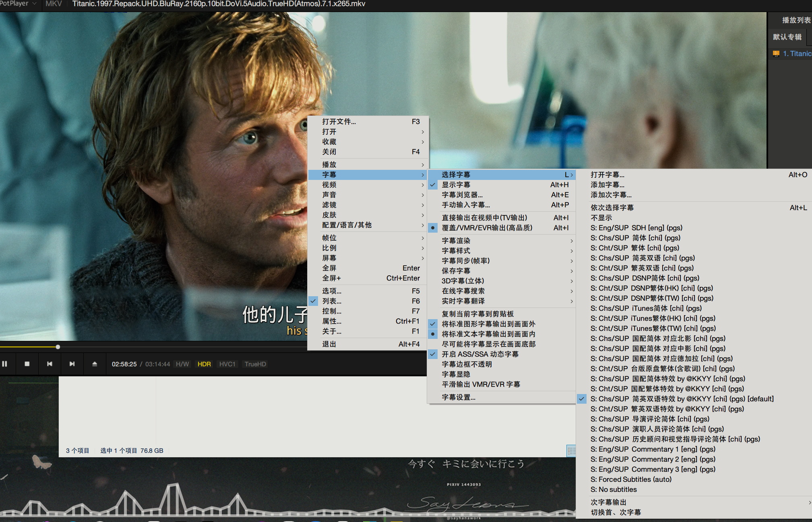This screenshot has width=812, height=522.
Task: Click the eject/open file icon
Action: pos(95,364)
